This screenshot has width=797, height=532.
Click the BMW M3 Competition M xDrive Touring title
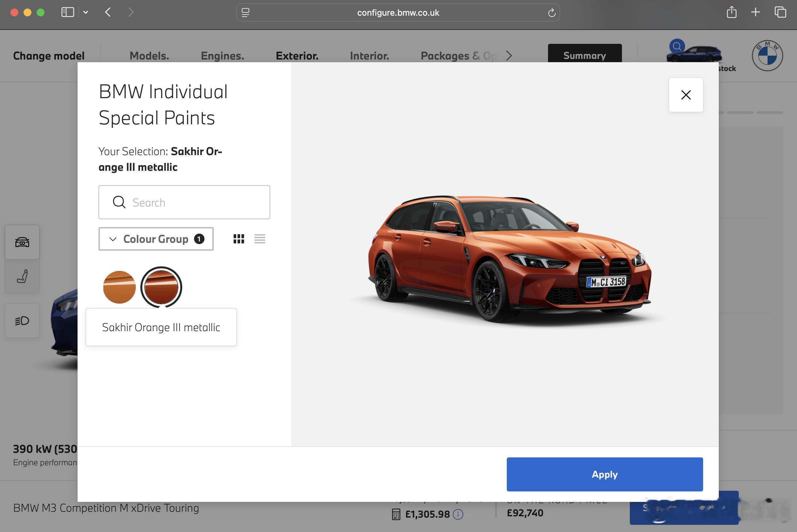pos(106,508)
